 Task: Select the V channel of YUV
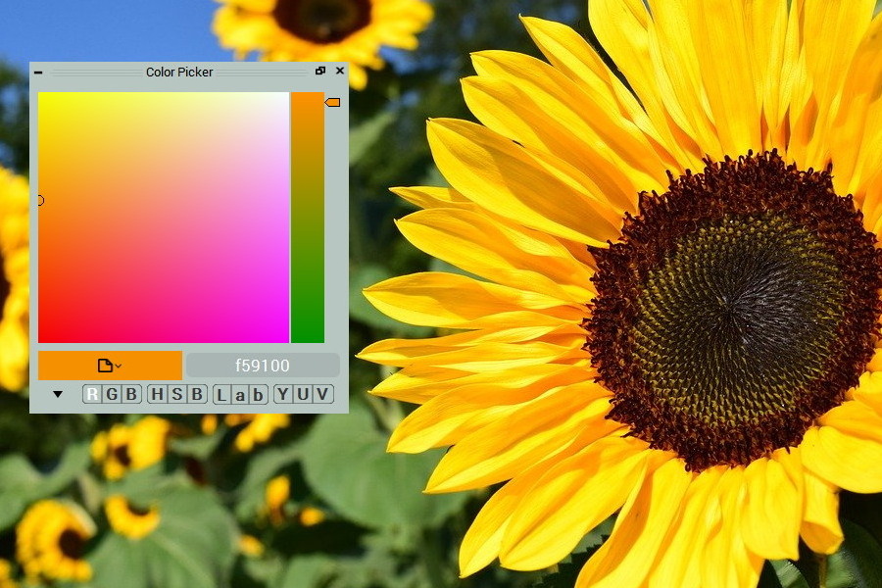[322, 394]
